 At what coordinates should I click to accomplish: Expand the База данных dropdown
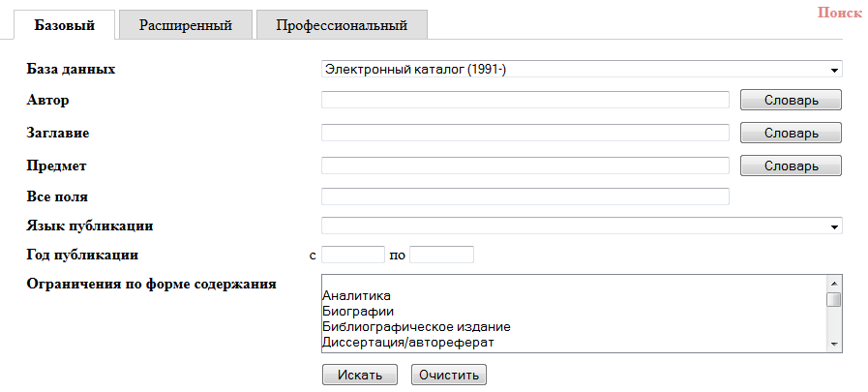581,69
